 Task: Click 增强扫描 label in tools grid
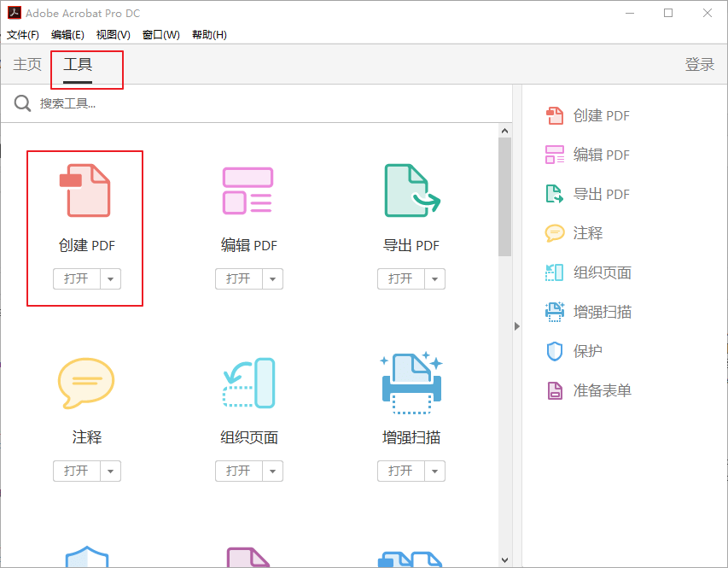411,437
